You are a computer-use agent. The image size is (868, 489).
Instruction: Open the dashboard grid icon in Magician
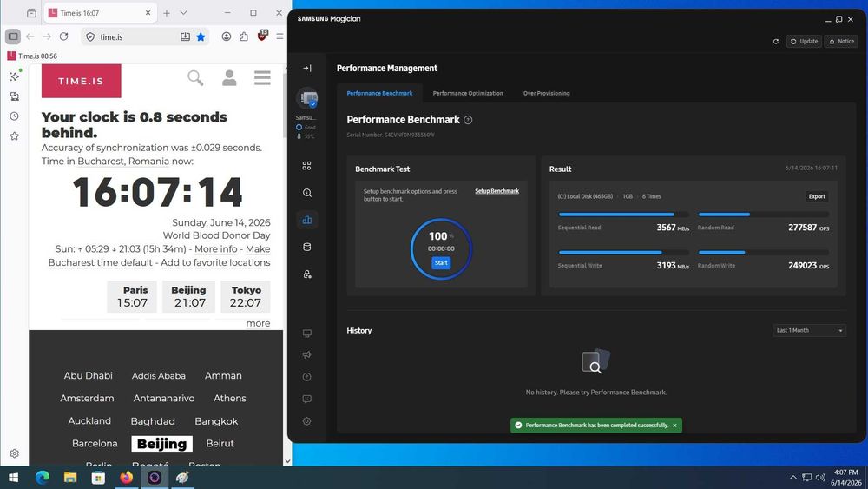tap(306, 166)
